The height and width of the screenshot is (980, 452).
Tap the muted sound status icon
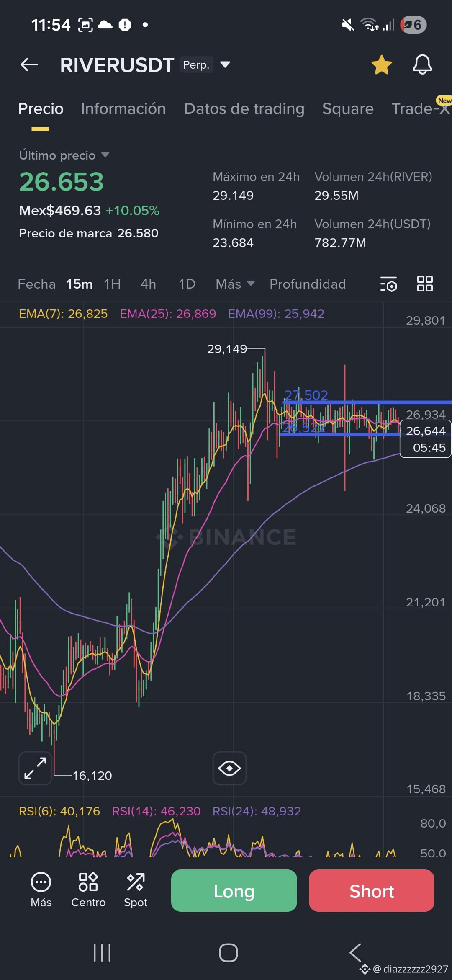[347, 25]
